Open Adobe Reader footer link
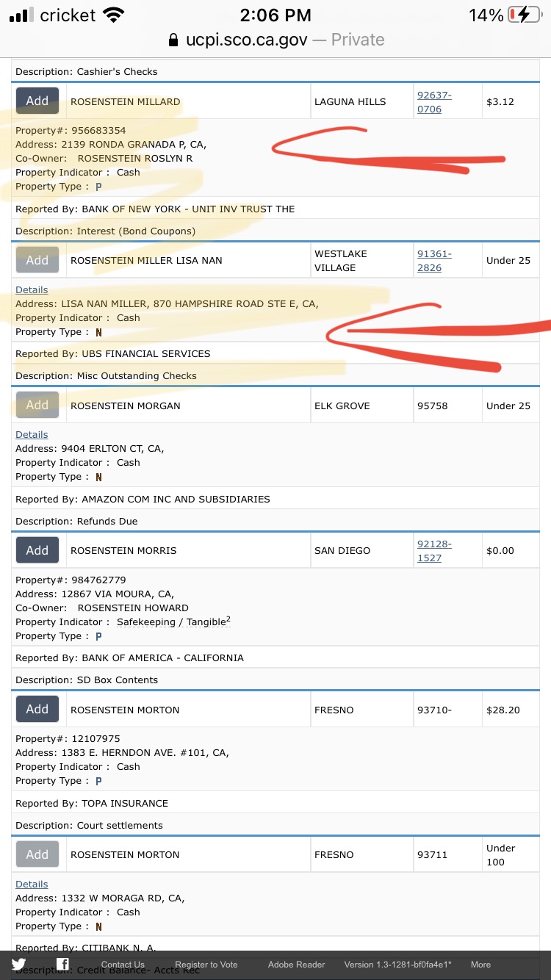This screenshot has width=551, height=980. click(x=296, y=965)
